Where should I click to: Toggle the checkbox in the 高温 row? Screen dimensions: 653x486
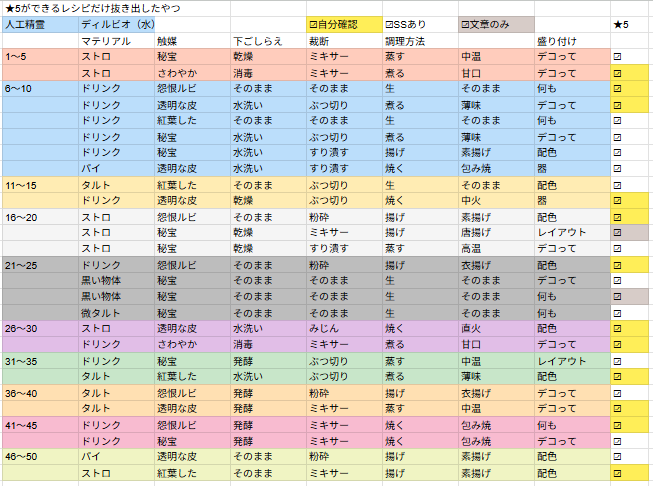pyautogui.click(x=617, y=248)
